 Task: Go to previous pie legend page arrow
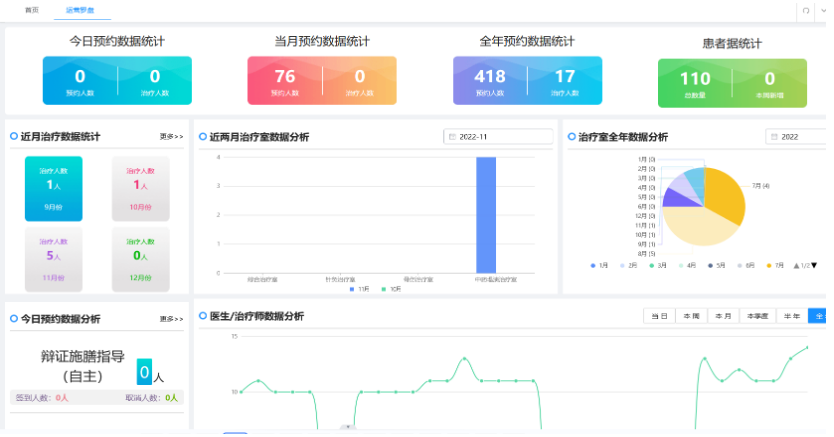tap(797, 265)
